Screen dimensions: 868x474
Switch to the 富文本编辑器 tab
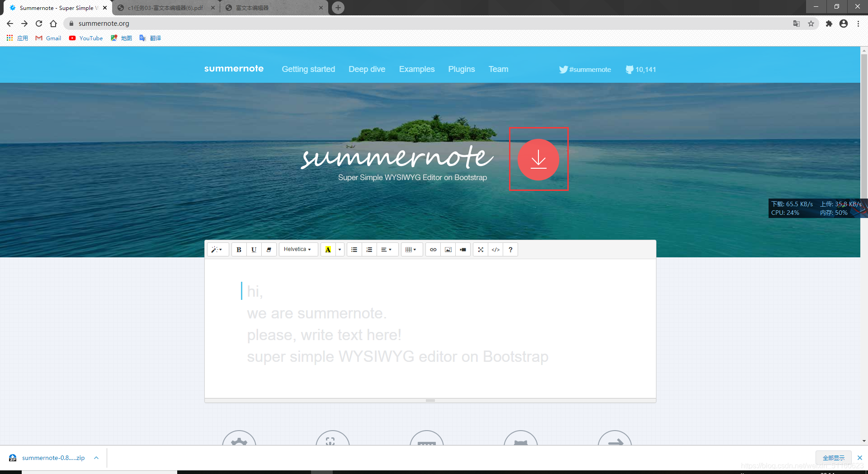coord(274,8)
